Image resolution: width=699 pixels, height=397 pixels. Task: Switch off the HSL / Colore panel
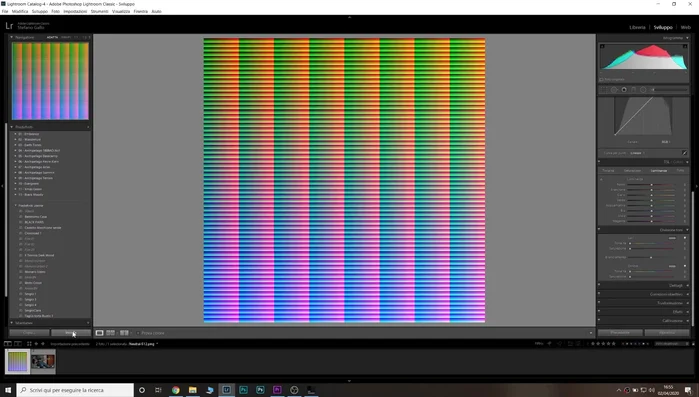click(599, 162)
